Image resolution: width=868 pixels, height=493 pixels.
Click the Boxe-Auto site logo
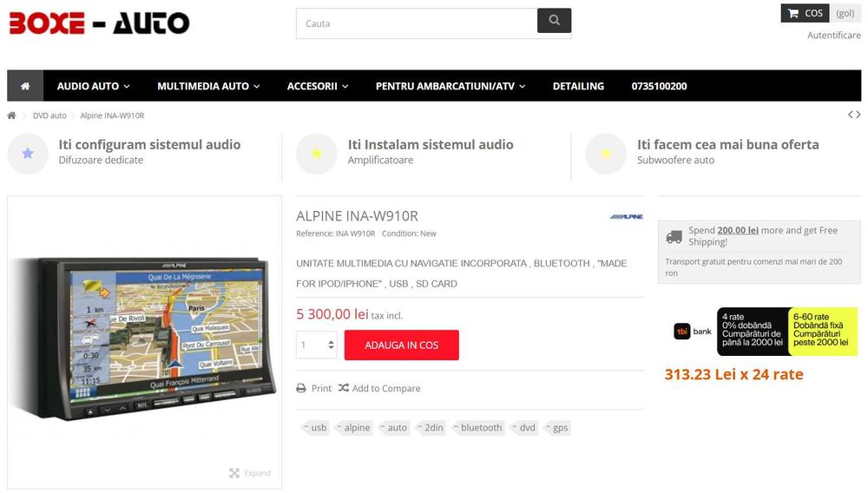click(99, 23)
